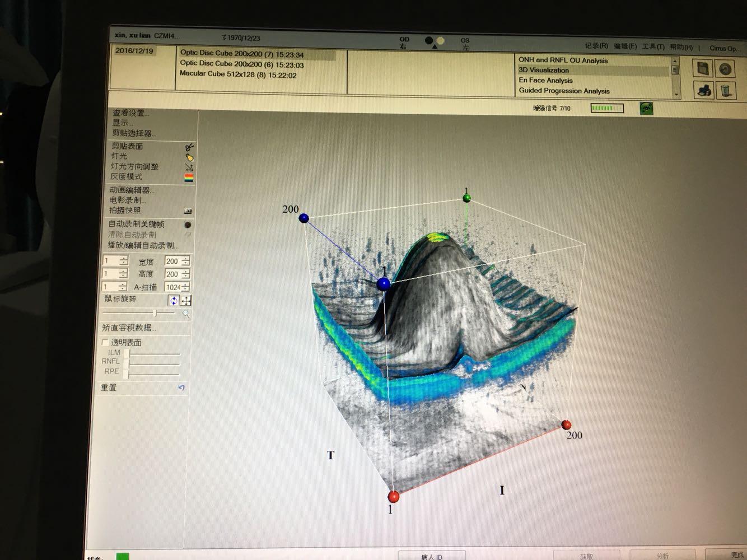Click the green eye icon beside signal strength
Screen dimensions: 747x560
(646, 108)
